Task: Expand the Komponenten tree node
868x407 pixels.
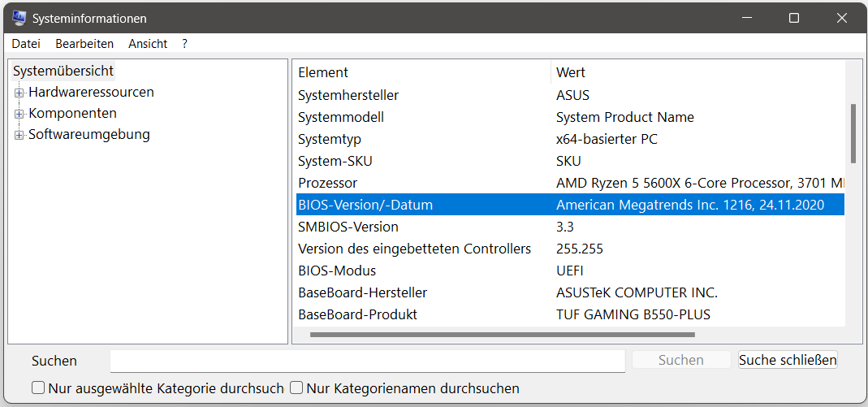Action: coord(19,114)
